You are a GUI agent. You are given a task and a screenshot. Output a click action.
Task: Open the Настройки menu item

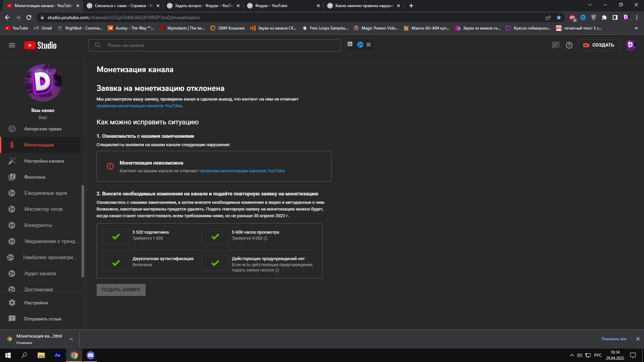[37, 303]
